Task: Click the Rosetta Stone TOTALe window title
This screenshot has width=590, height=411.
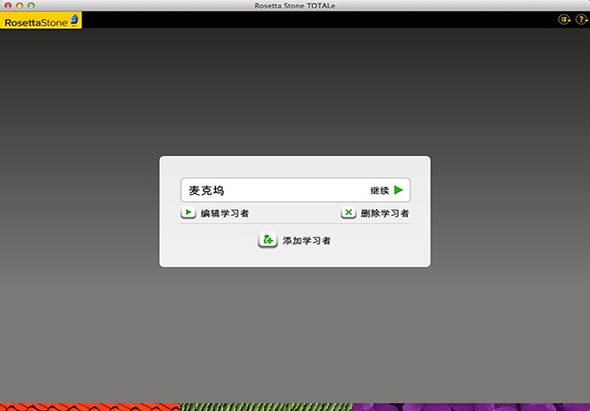Action: 295,6
